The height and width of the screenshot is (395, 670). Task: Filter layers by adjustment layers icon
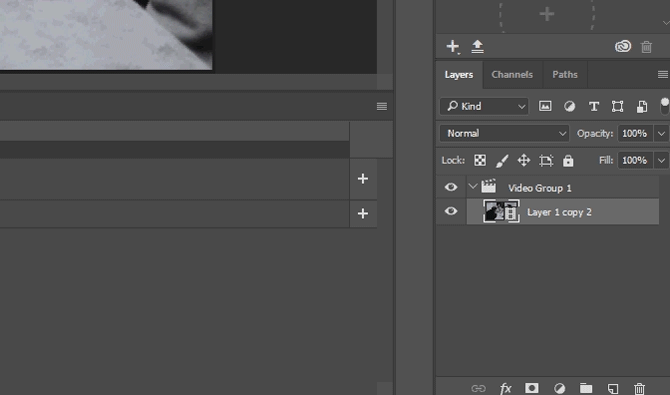[x=569, y=106]
